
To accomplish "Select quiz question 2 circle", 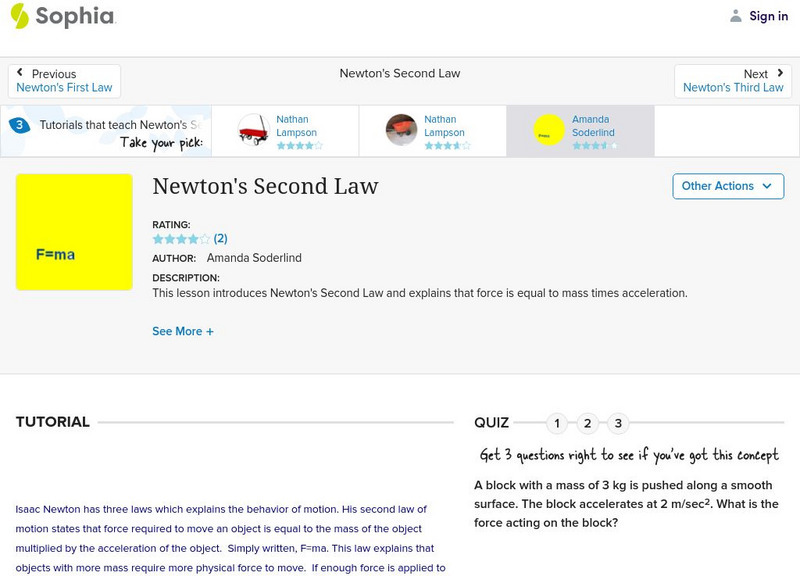I will coord(587,423).
